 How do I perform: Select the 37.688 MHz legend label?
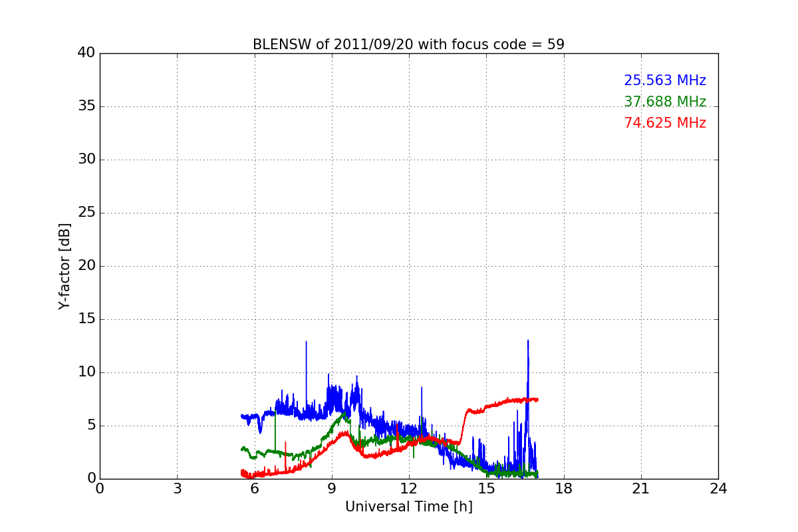click(665, 102)
